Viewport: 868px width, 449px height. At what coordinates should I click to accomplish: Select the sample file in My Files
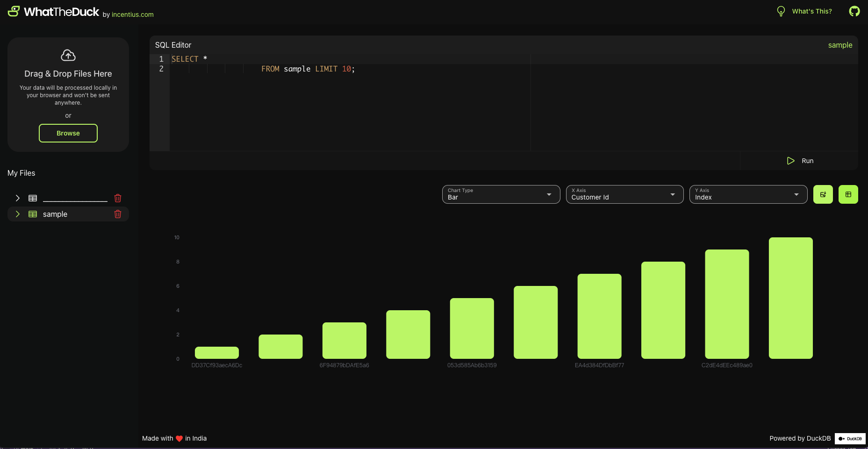[x=68, y=214]
